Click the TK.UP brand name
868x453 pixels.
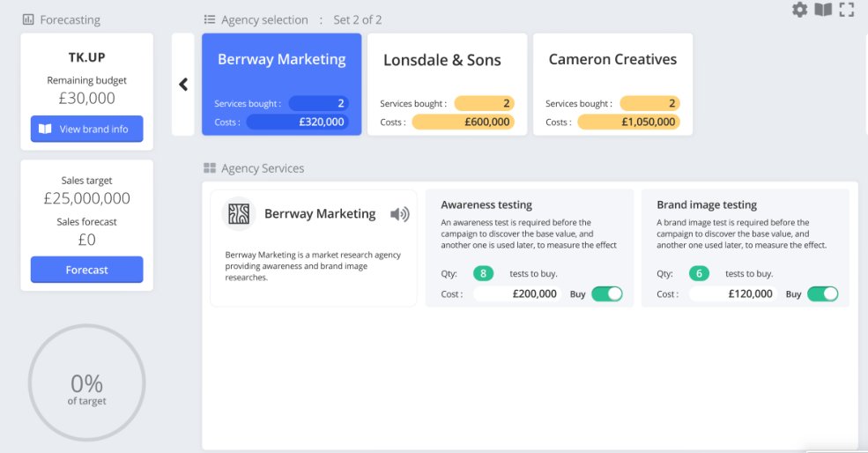87,57
